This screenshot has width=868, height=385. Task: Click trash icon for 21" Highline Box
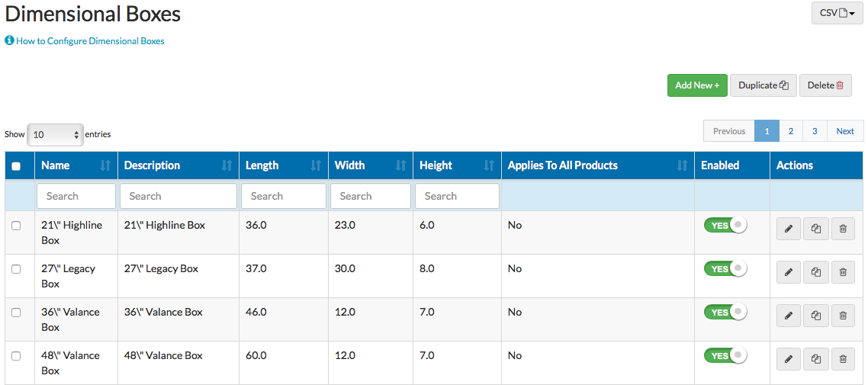pyautogui.click(x=843, y=229)
